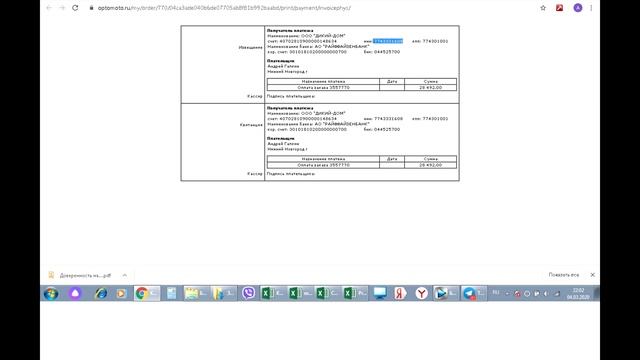640x360 pixels.
Task: Open the Chrome profile avatar
Action: coord(578,8)
